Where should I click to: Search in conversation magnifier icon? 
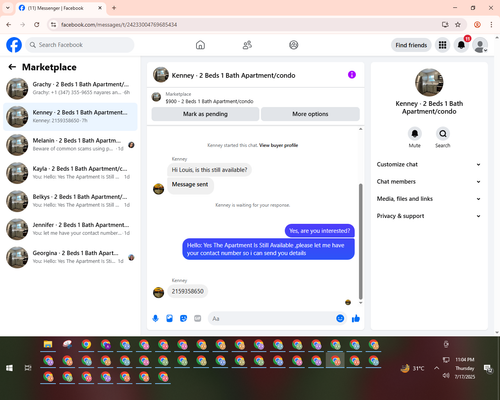click(443, 134)
